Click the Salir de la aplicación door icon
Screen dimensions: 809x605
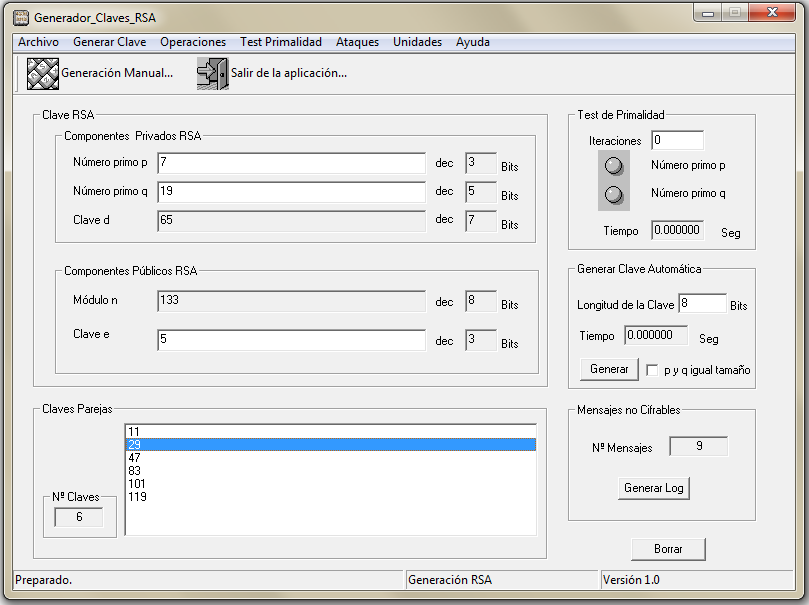(x=212, y=74)
